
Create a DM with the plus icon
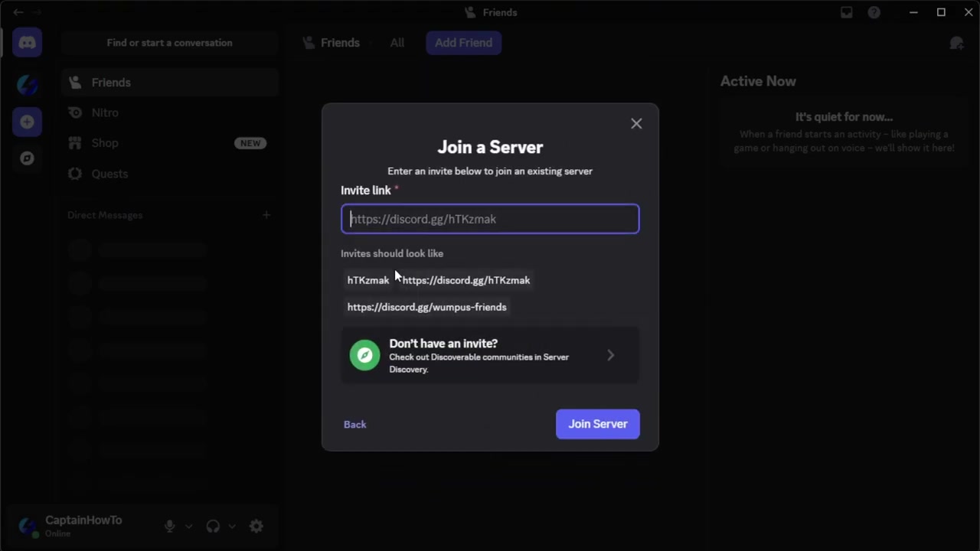[266, 215]
